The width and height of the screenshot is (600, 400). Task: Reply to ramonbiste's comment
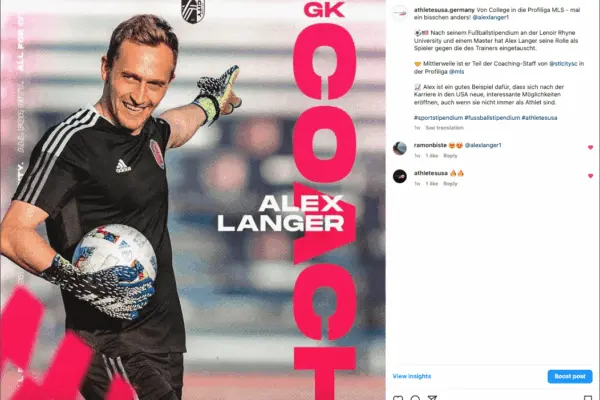click(x=450, y=156)
